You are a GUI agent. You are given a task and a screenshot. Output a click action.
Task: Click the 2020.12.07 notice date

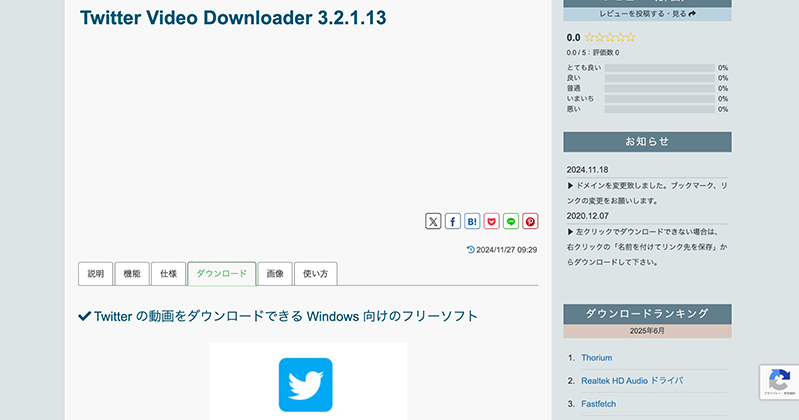pyautogui.click(x=588, y=216)
